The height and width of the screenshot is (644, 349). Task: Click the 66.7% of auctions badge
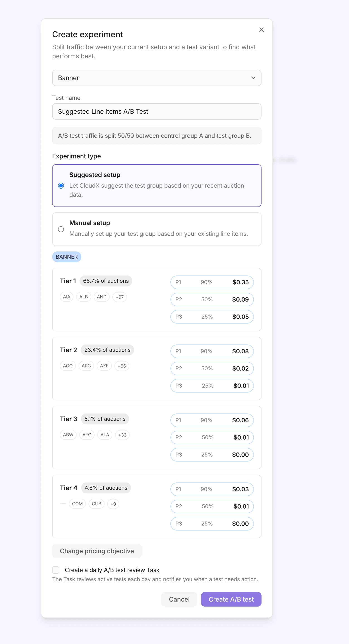point(106,281)
